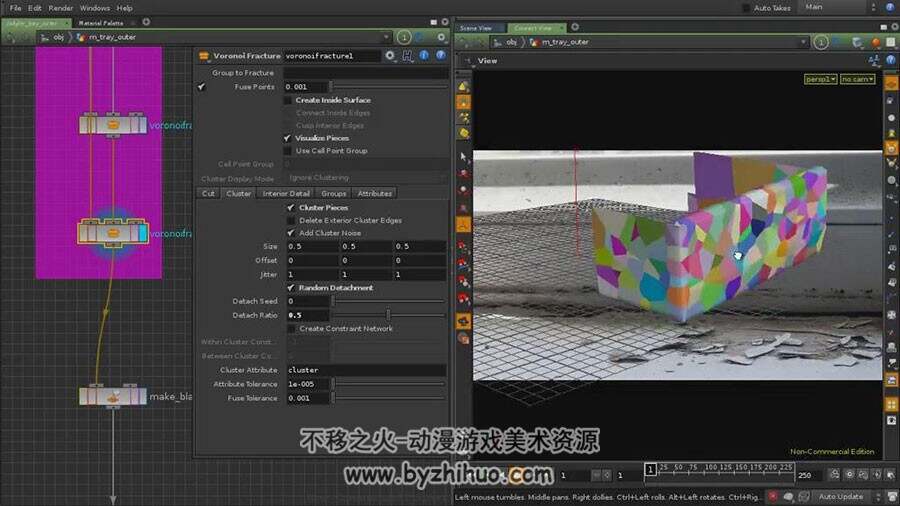Toggle Random Detachment checkbox
Image resolution: width=900 pixels, height=506 pixels.
click(x=291, y=288)
